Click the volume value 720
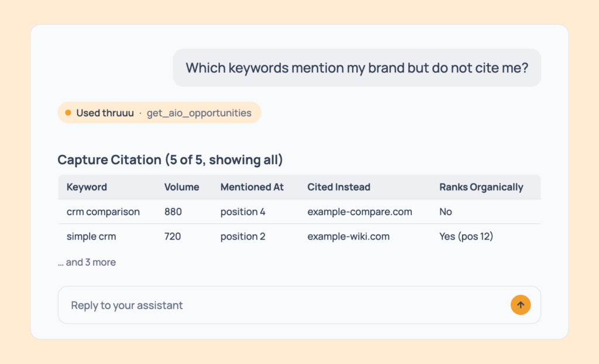599x364 pixels. coord(173,237)
